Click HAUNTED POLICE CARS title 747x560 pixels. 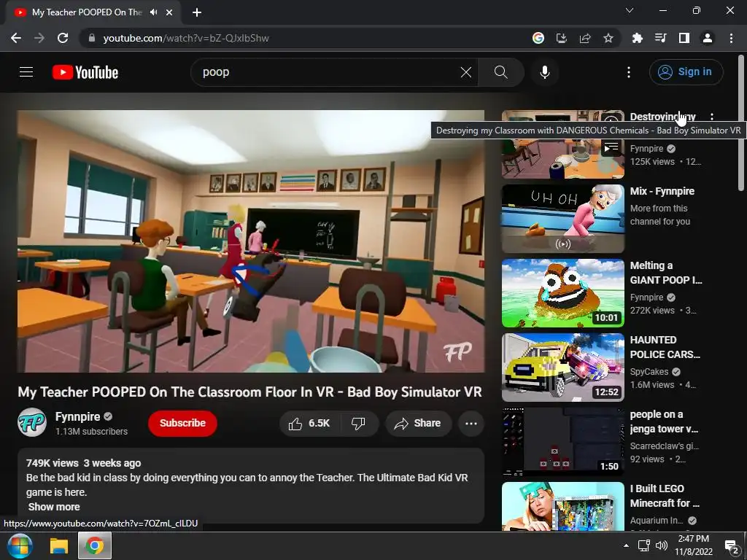pyautogui.click(x=665, y=347)
